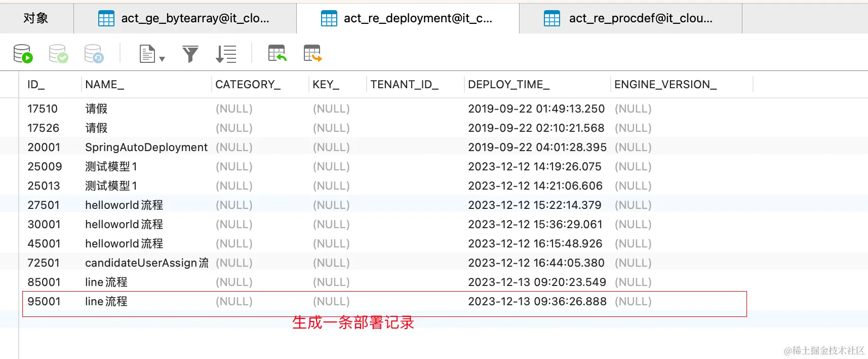Click the grid icon on act_ge_bytearray tab
This screenshot has height=359, width=868.
click(106, 19)
